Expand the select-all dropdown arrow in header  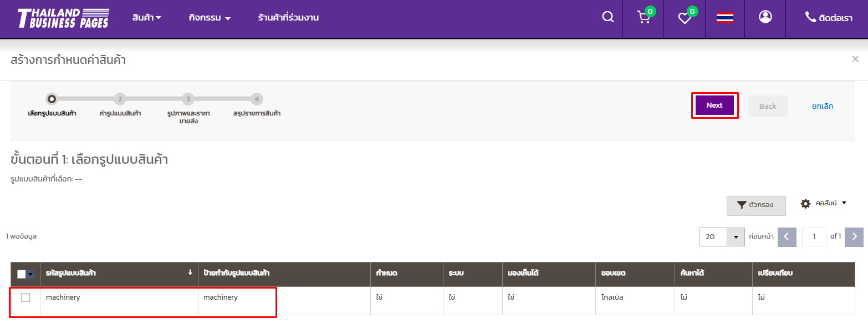(x=30, y=274)
